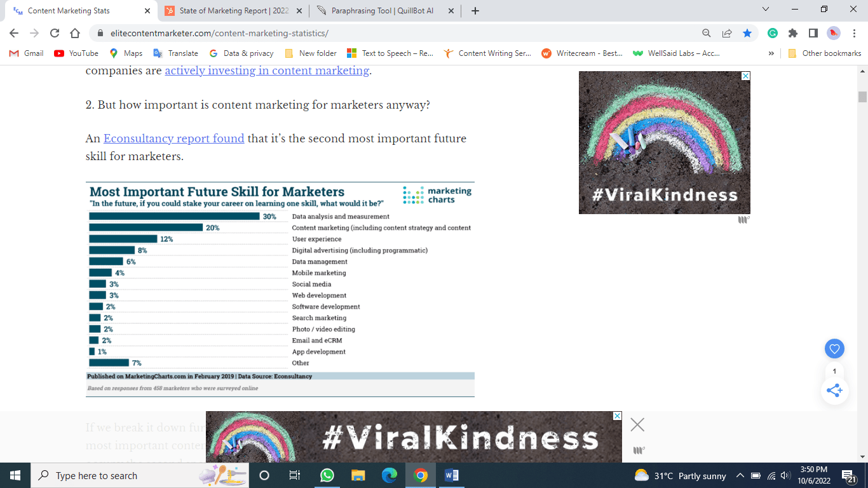Open the floating share button
The width and height of the screenshot is (868, 488).
pos(834,390)
